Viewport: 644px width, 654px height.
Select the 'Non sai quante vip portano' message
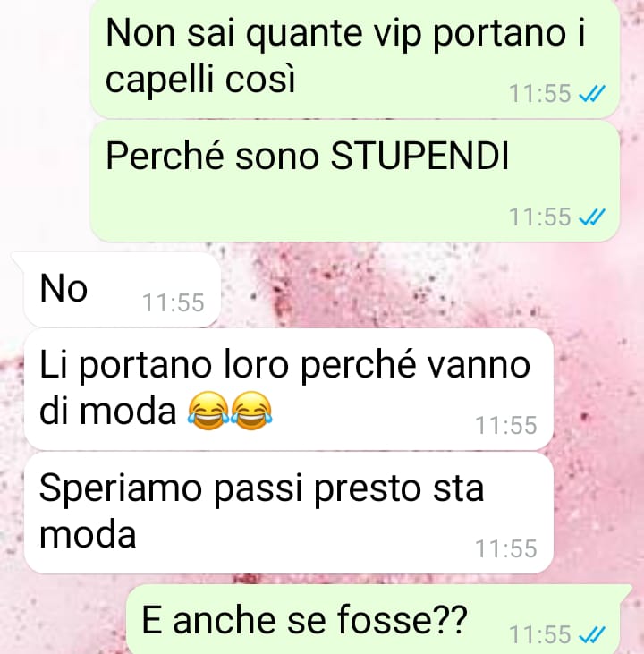(x=354, y=58)
